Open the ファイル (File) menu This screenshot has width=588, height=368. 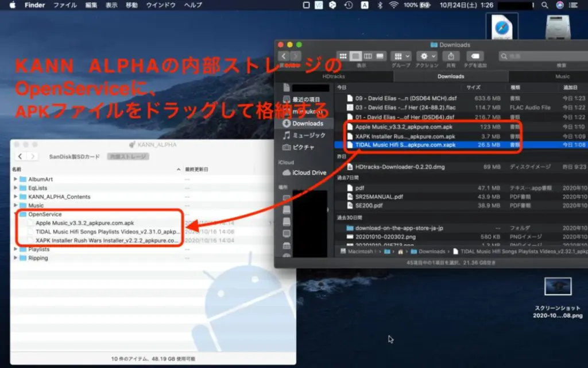pyautogui.click(x=65, y=5)
